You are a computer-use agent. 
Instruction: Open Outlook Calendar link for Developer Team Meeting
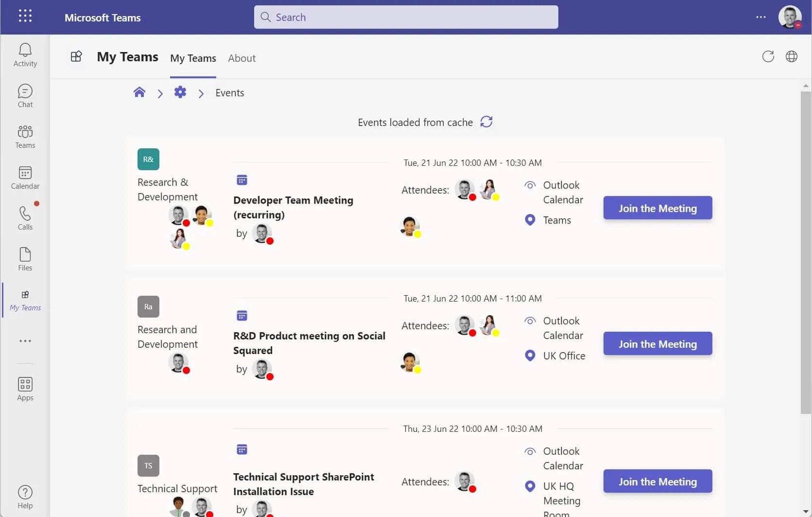tap(563, 192)
